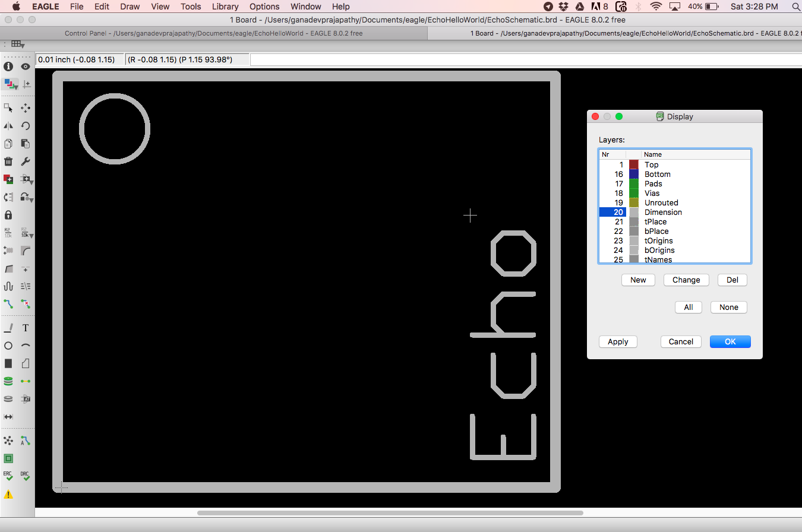Click the command line input field
The height and width of the screenshot is (532, 802).
pos(526,59)
